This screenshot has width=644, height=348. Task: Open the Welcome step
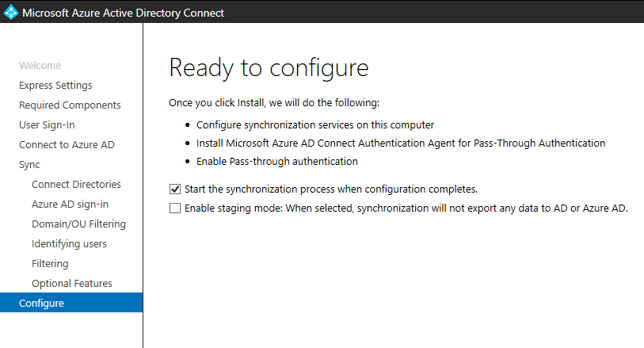(x=40, y=66)
